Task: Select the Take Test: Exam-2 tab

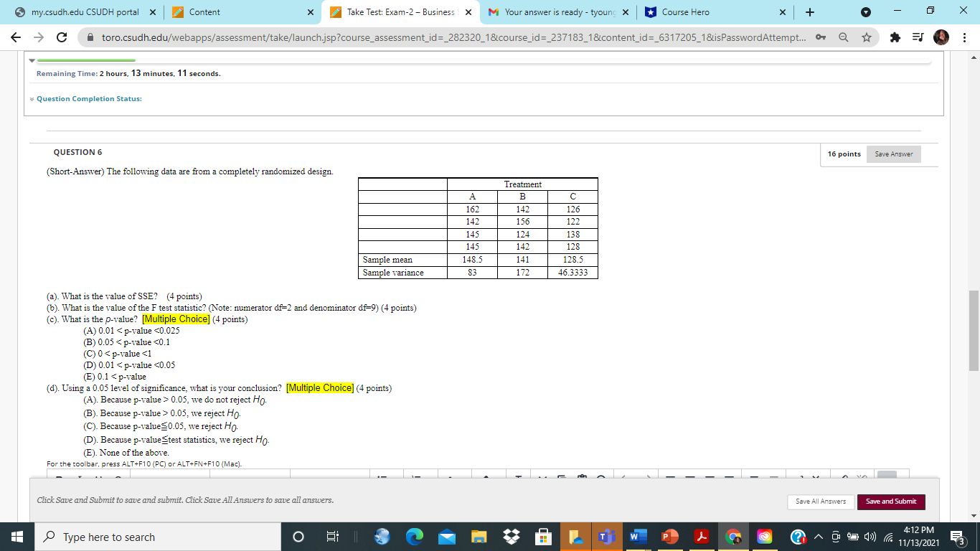Action: click(x=402, y=12)
